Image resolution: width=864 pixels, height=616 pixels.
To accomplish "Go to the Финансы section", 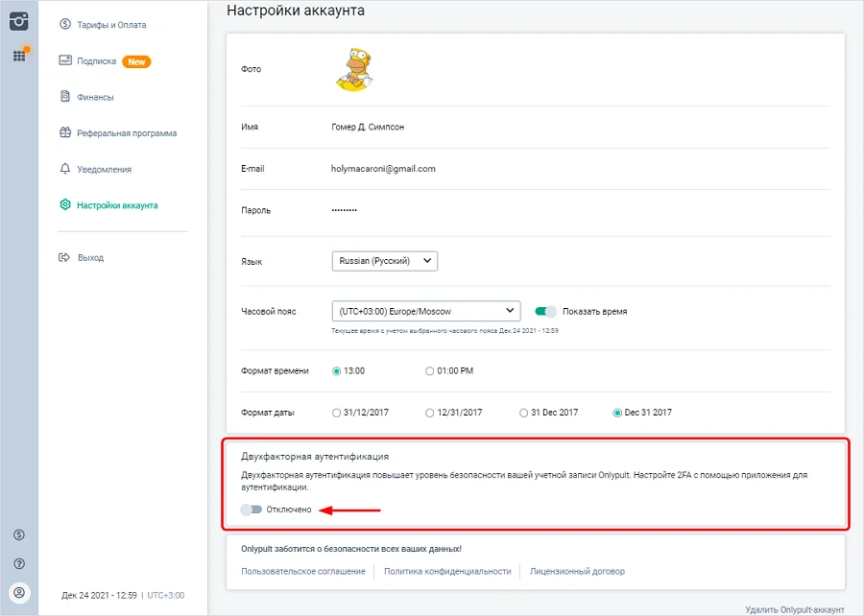I will (95, 97).
